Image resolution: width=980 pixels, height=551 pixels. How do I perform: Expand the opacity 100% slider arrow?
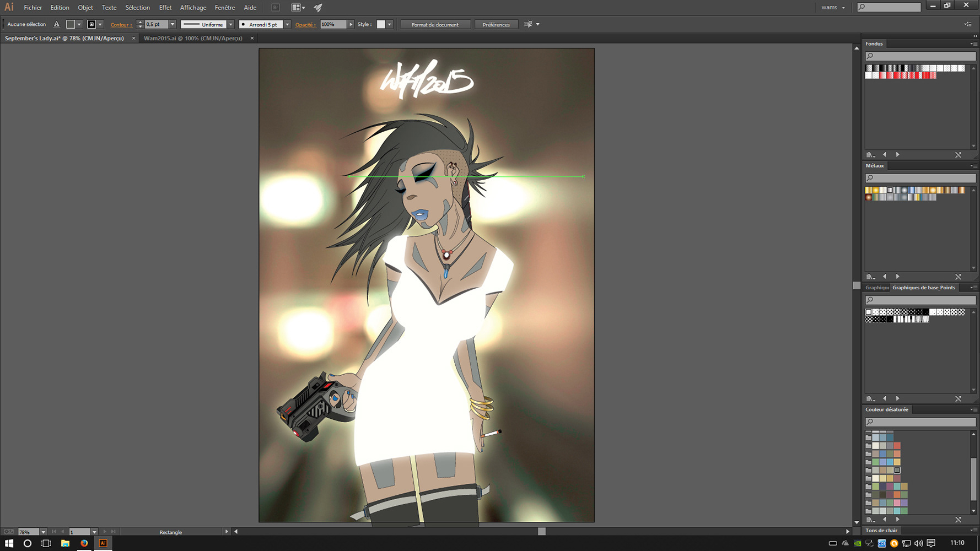[x=351, y=24]
